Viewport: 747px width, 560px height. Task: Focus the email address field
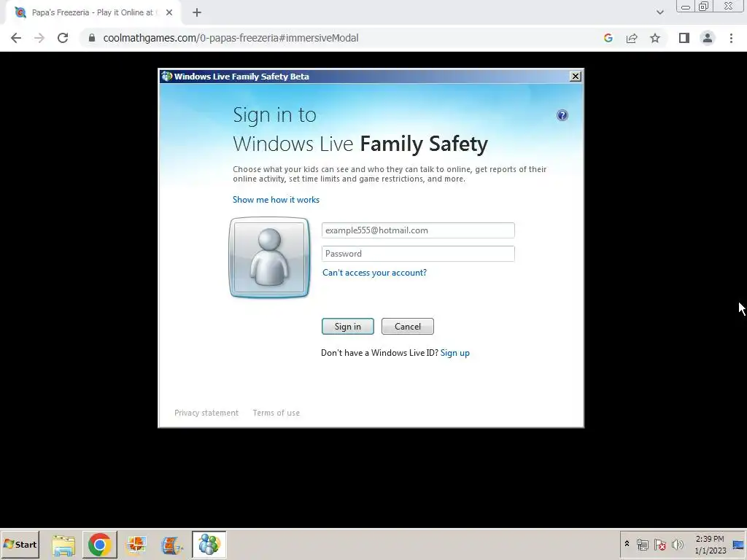(x=418, y=230)
